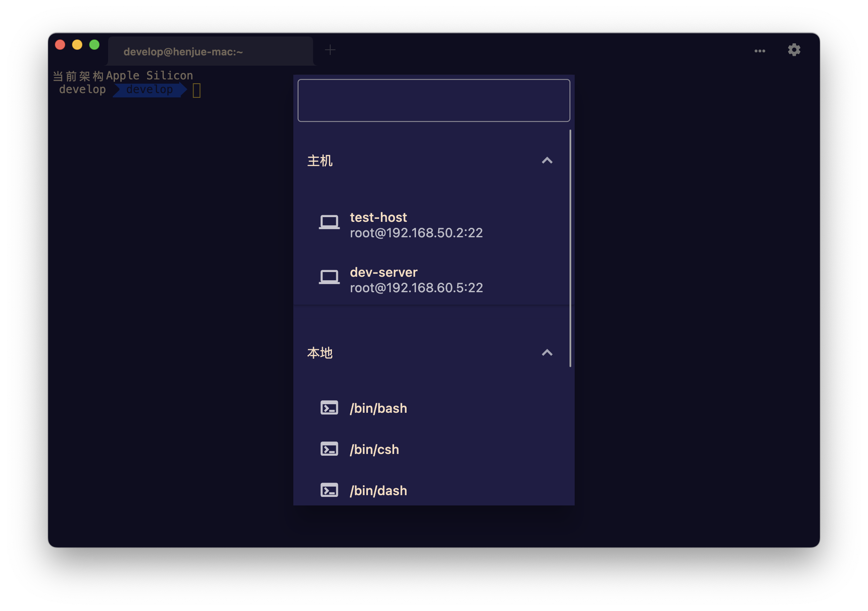Click the yellow minimize window button
This screenshot has width=868, height=611.
(x=77, y=45)
